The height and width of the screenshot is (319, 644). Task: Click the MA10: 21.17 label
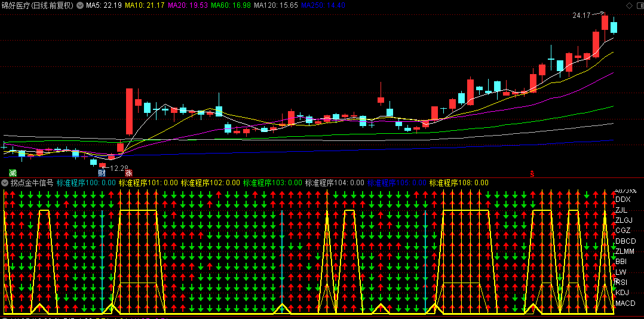click(145, 6)
